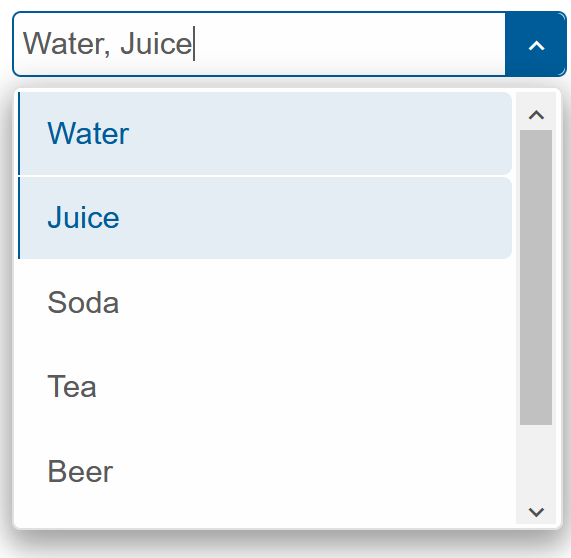This screenshot has width=571, height=558.
Task: Select the Soda option
Action: [x=265, y=302]
